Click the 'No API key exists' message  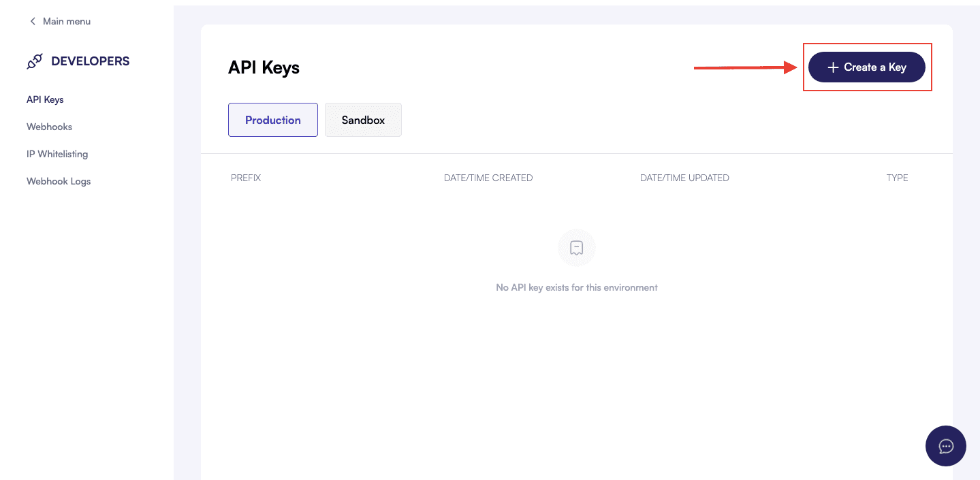[577, 287]
